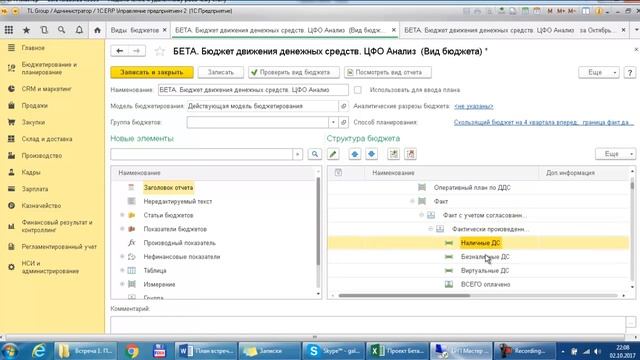This screenshot has height=360, width=640.
Task: Click the Записать button
Action: click(221, 72)
